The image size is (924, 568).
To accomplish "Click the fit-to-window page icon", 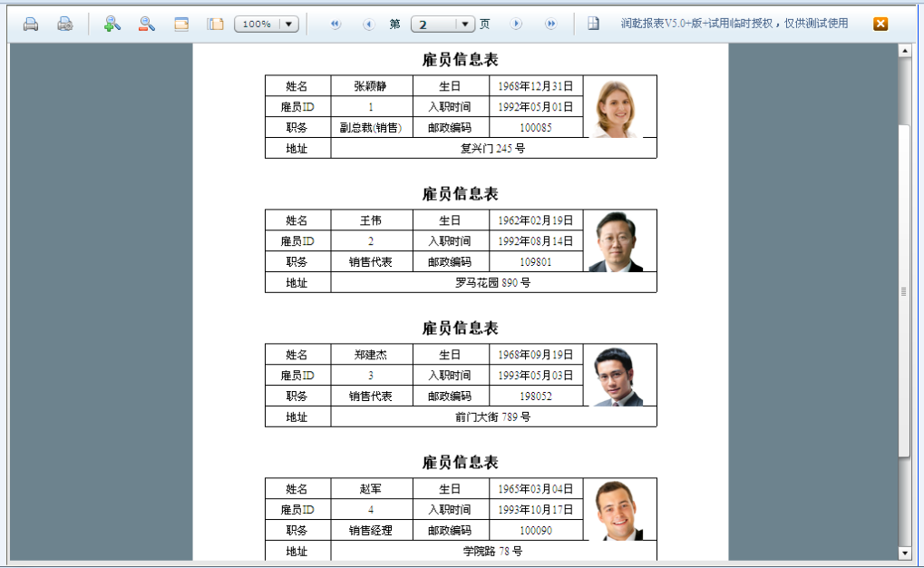I will [181, 24].
